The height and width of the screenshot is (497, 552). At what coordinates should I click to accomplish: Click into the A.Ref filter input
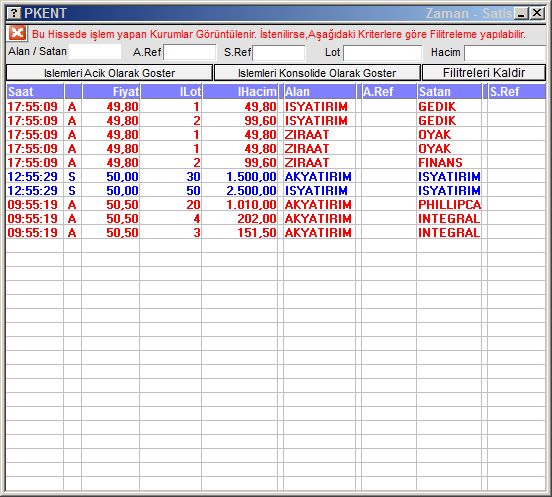(x=190, y=52)
